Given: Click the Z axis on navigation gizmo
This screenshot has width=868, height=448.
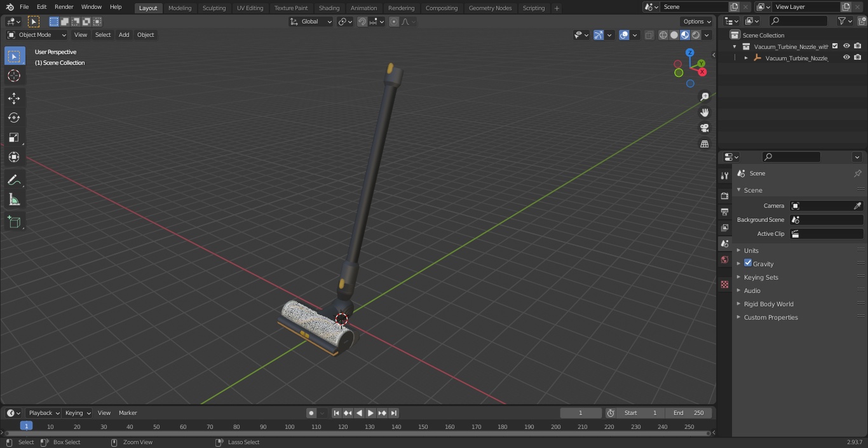Looking at the screenshot, I should (689, 53).
